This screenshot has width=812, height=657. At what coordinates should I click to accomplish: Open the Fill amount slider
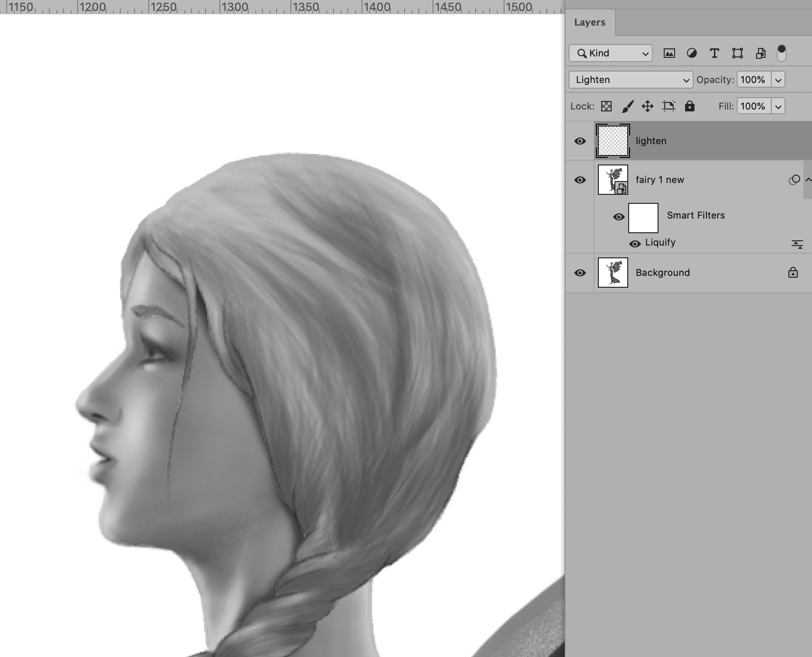tap(778, 106)
